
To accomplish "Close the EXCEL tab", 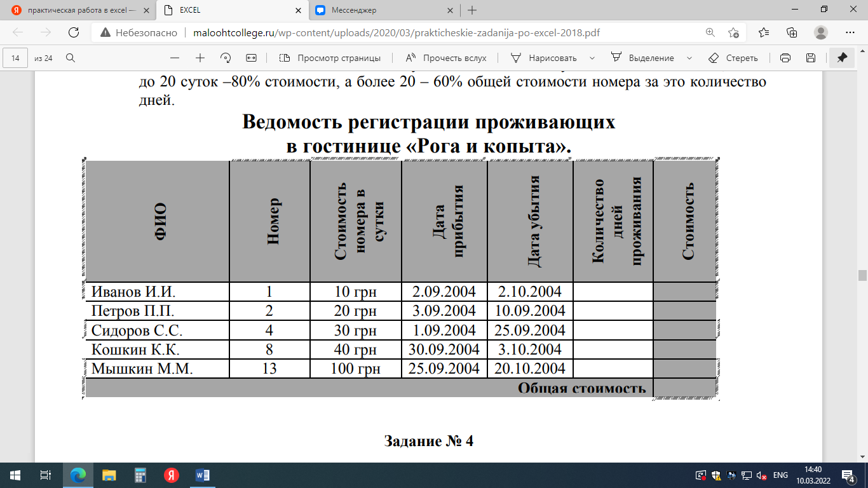I will coord(297,10).
